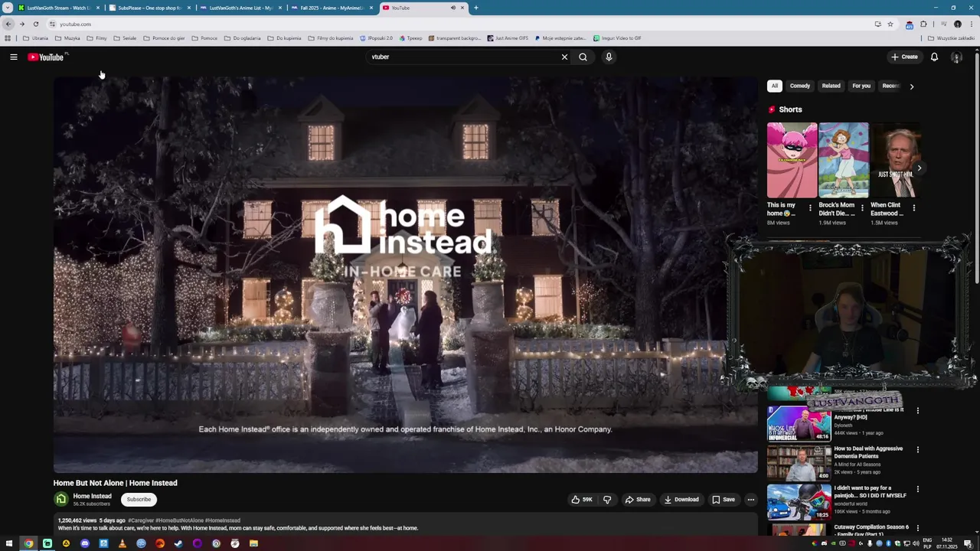Dislike the video with thumbs-down
This screenshot has width=980, height=551.
coord(607,499)
